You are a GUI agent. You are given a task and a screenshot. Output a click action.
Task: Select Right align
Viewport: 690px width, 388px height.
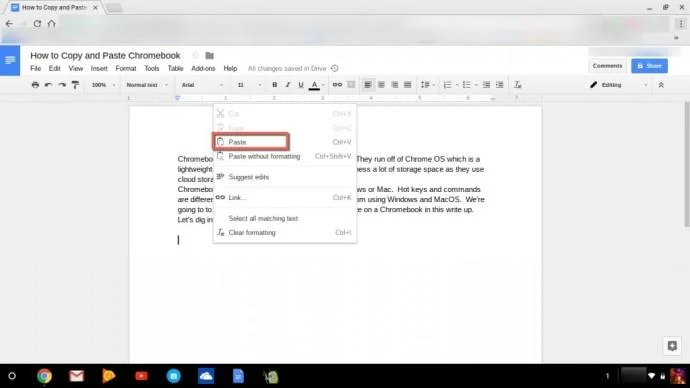pos(394,84)
